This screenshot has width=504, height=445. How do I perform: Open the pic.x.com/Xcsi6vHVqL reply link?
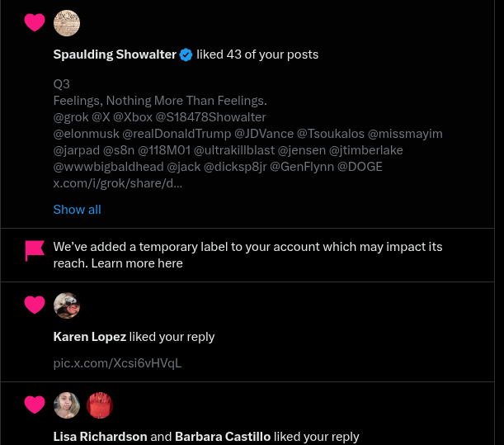coord(117,363)
